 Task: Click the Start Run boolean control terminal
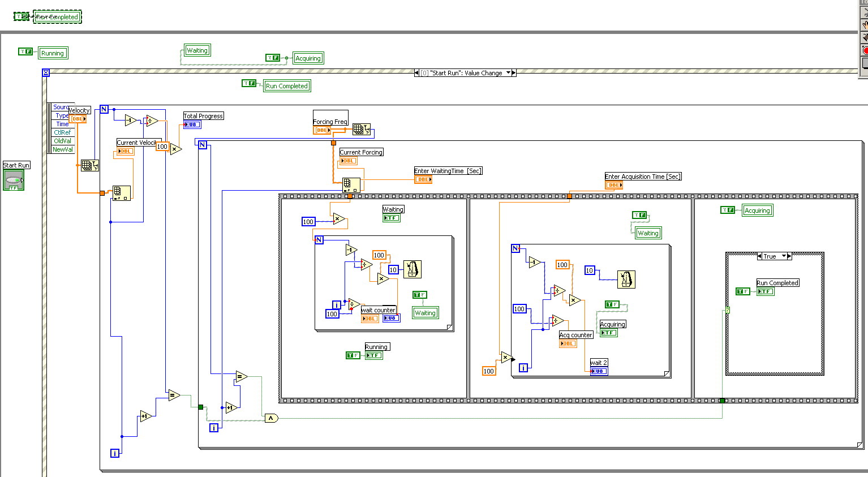coord(14,181)
